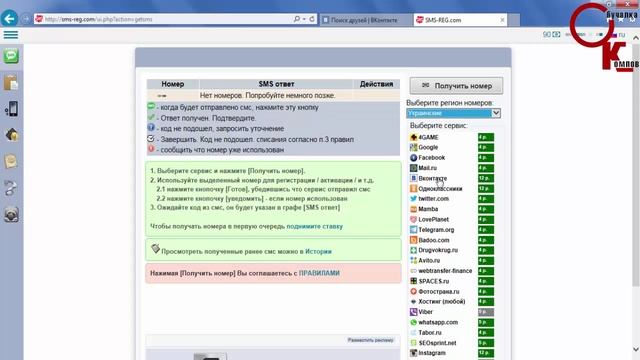Click the Facebook service icon
This screenshot has width=640, height=360.
[x=413, y=158]
